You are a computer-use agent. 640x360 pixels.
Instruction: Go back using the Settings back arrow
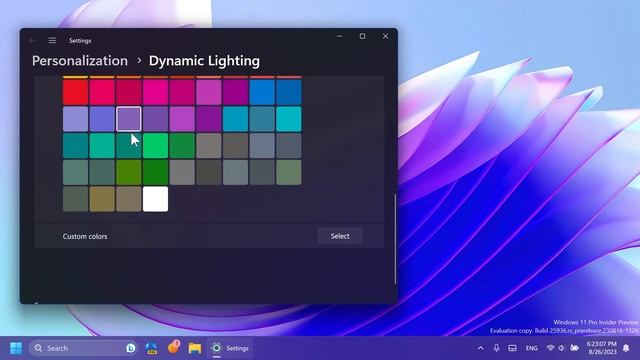pos(32,40)
